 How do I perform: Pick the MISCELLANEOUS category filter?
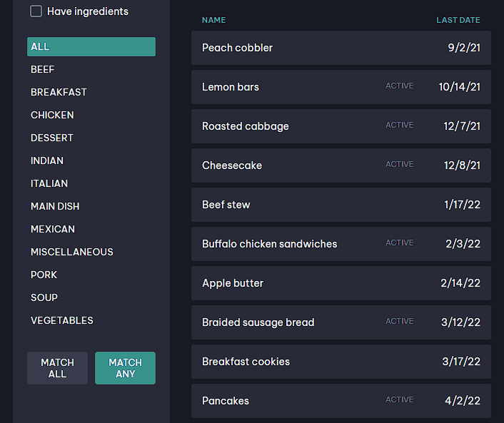coord(72,252)
